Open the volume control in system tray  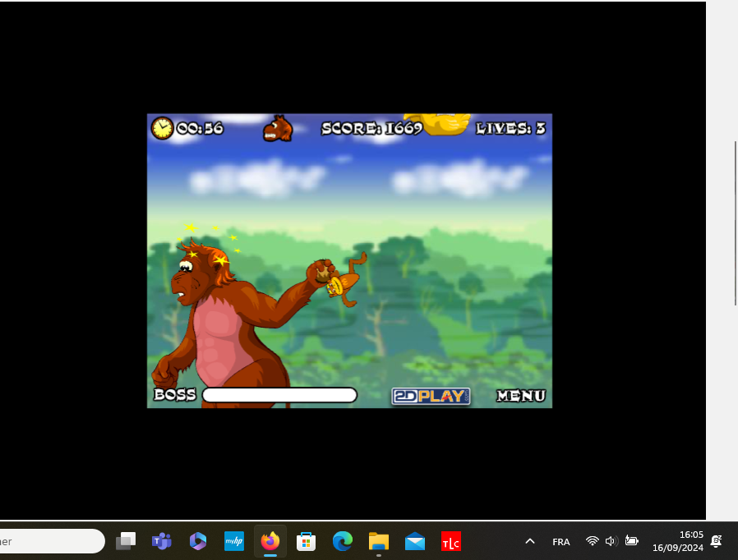click(611, 541)
